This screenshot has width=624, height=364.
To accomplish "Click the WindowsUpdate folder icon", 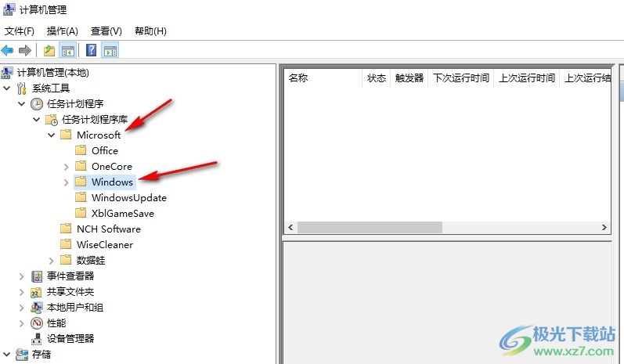I will point(81,197).
